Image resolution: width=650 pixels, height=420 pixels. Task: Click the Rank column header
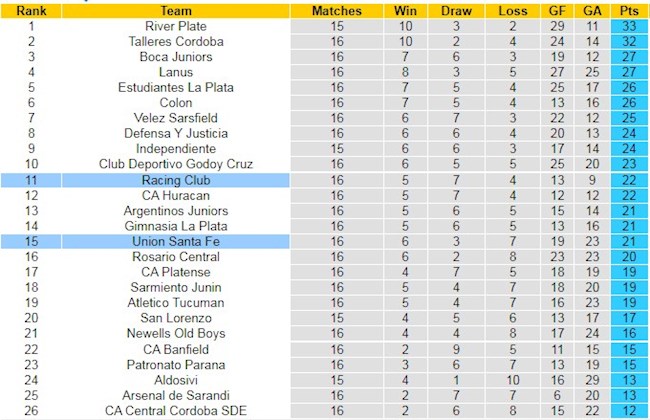tap(30, 10)
